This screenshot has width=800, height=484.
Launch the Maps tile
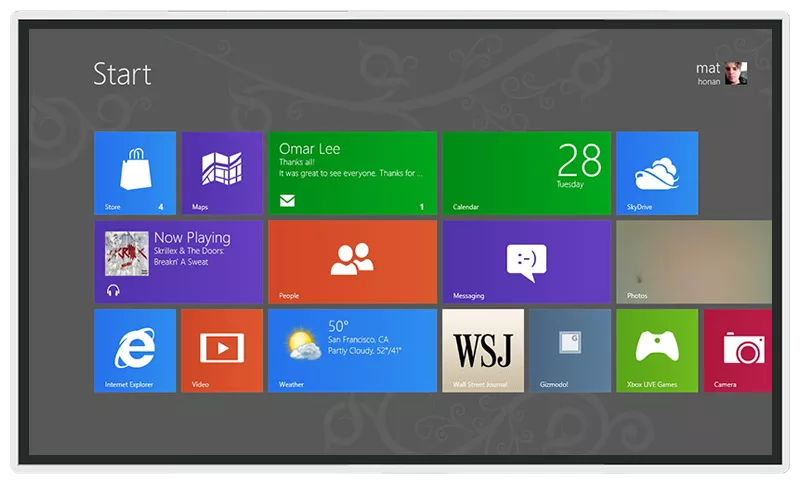coord(221,173)
